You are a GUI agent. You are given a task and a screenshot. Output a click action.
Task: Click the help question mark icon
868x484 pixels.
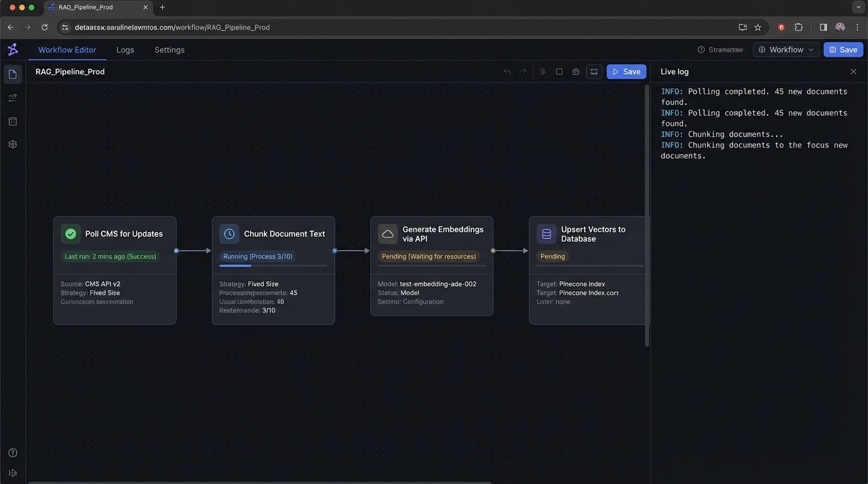pos(13,452)
